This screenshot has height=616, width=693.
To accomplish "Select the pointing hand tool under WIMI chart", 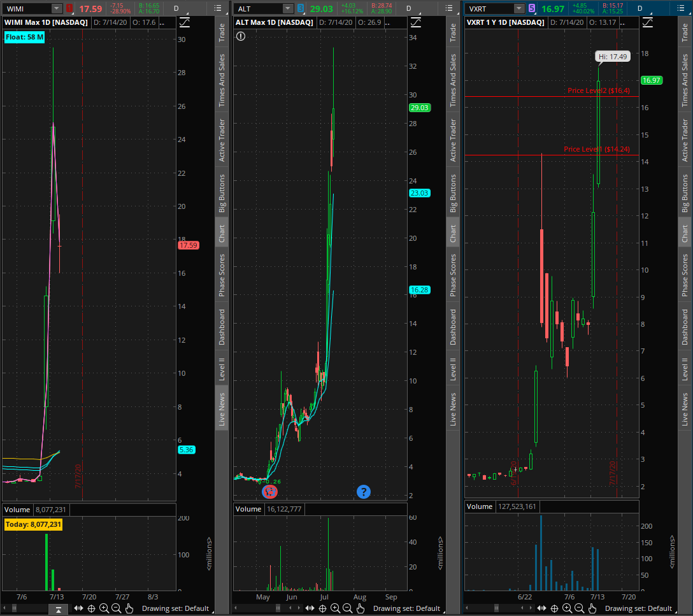I will [x=129, y=608].
